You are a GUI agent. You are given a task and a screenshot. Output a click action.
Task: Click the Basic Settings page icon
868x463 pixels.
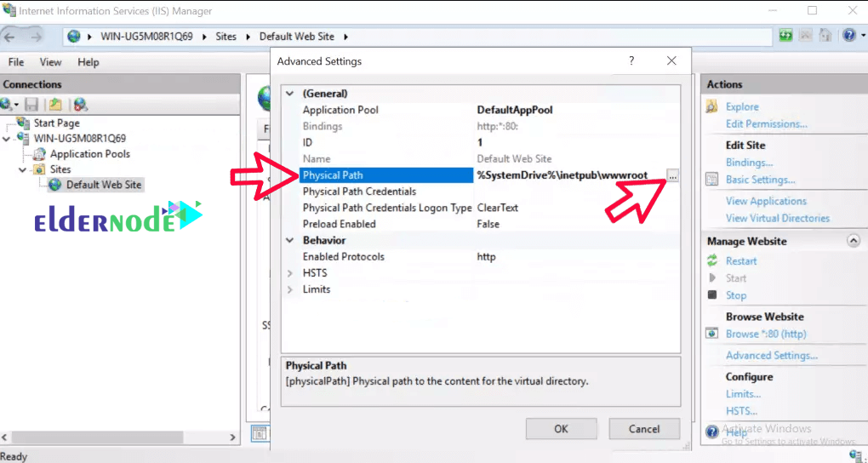click(x=712, y=180)
